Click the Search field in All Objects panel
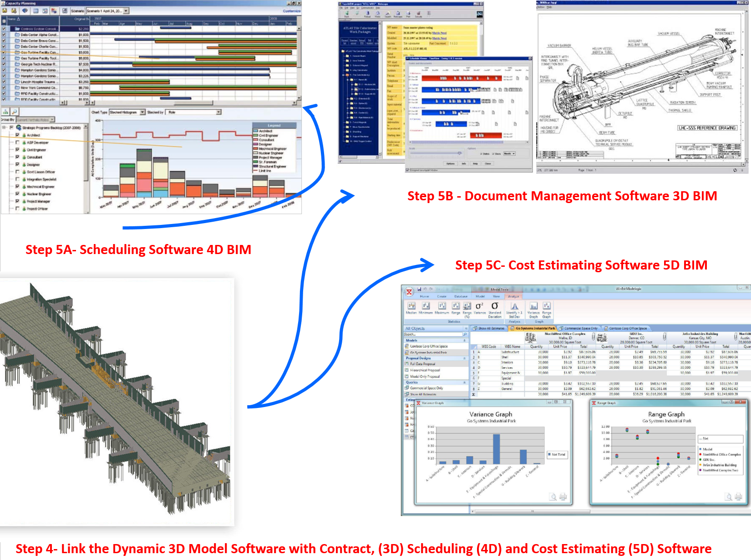The height and width of the screenshot is (560, 751). click(x=433, y=334)
